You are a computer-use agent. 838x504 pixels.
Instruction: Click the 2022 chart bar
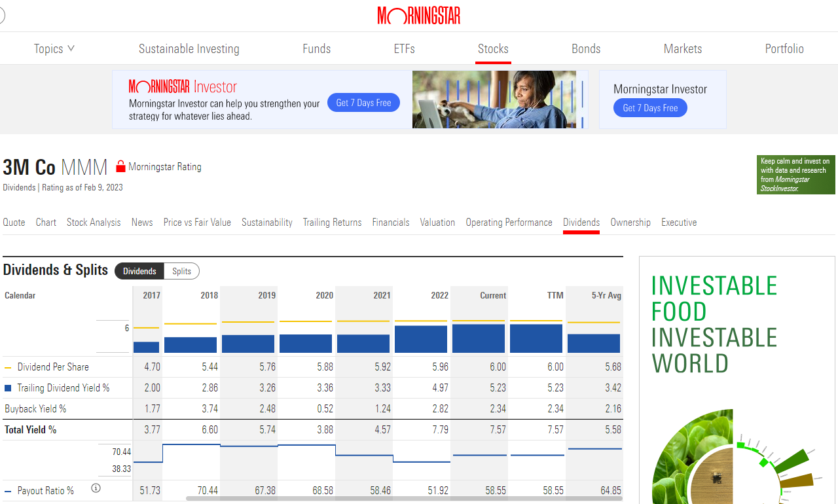[421, 339]
